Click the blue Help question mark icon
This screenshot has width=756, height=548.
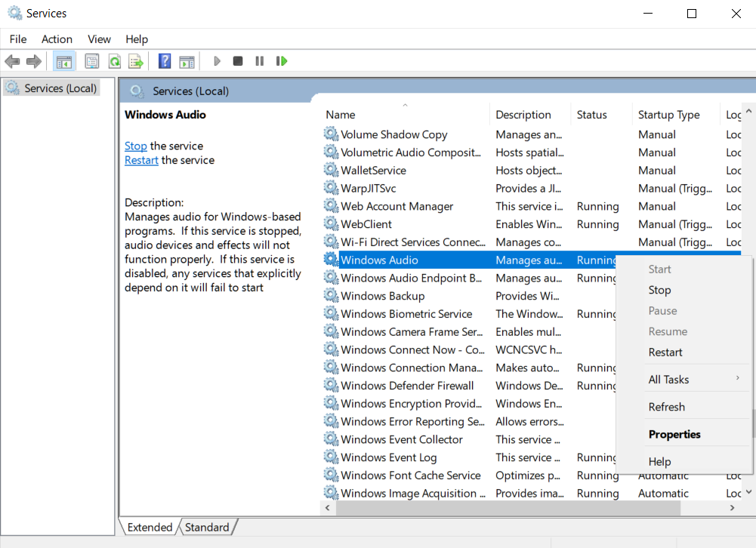point(165,61)
